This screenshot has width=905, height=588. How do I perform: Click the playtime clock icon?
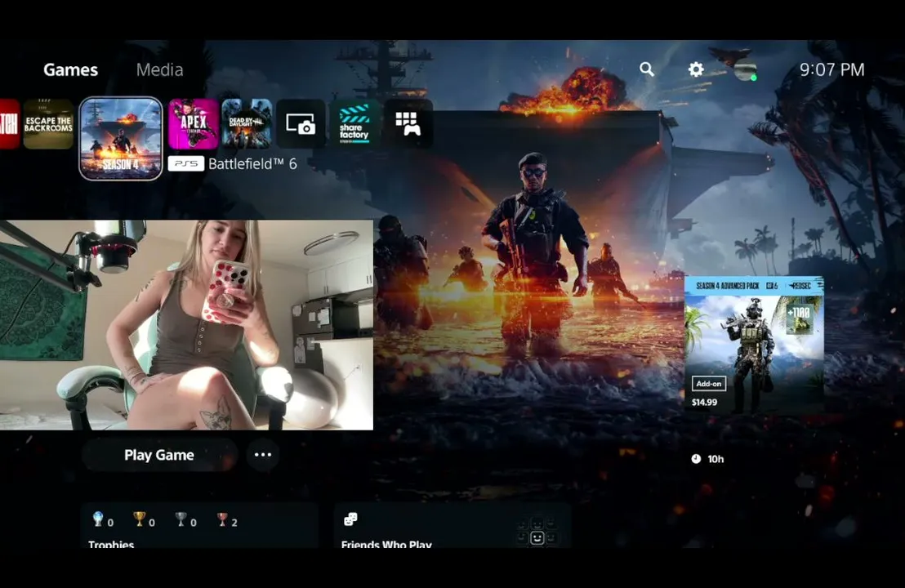696,459
